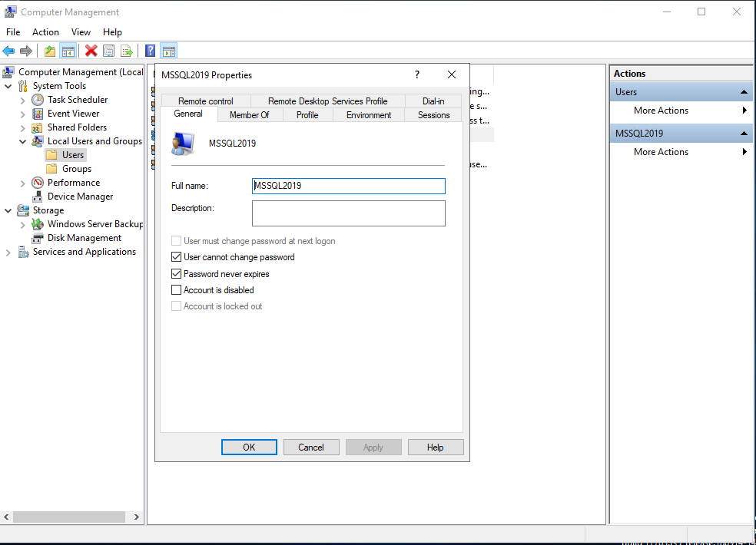Switch to the Remote control tab
The image size is (756, 545).
(206, 101)
